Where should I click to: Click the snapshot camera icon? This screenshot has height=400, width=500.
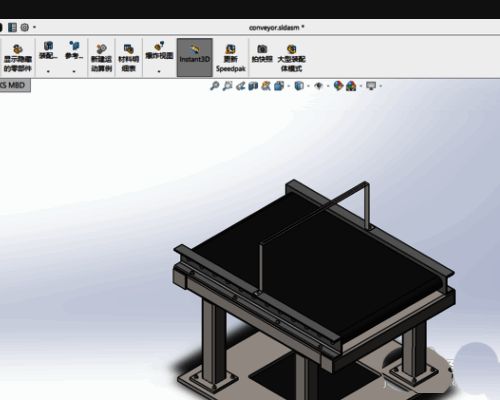tap(262, 53)
